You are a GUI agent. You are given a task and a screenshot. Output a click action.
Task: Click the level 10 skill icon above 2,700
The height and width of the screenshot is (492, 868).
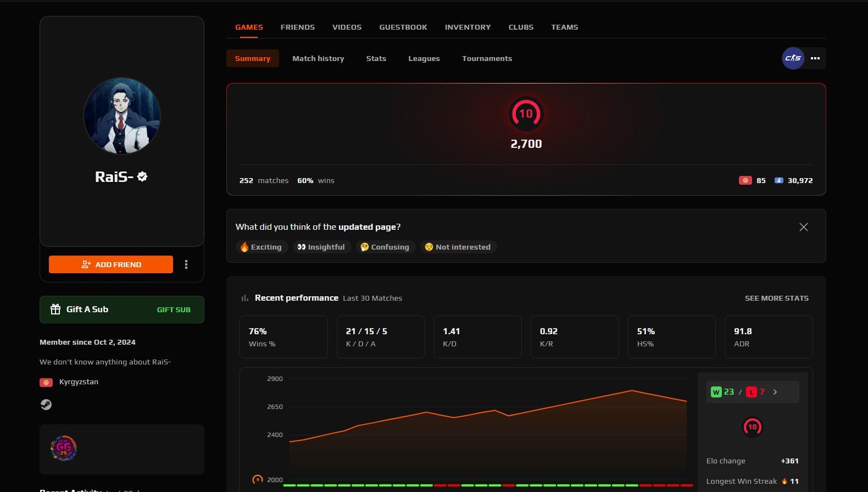coord(526,114)
